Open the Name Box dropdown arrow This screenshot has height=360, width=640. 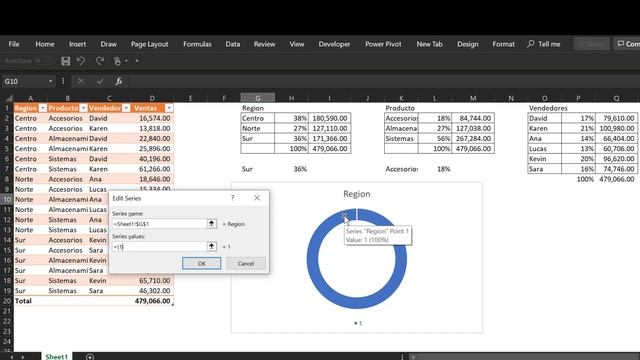coord(50,81)
